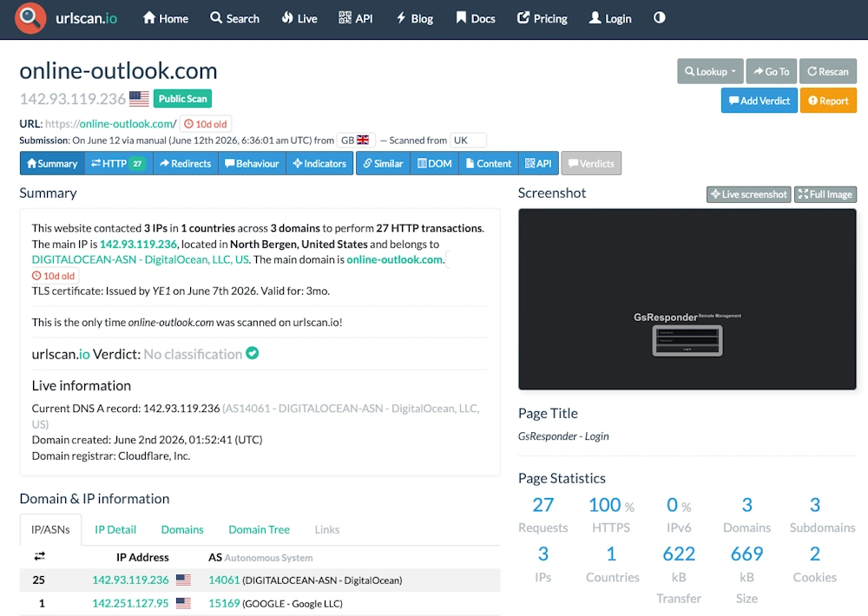Click the Domain registrar: Cloudflare, Inc. line
The height and width of the screenshot is (616, 868).
(x=111, y=456)
